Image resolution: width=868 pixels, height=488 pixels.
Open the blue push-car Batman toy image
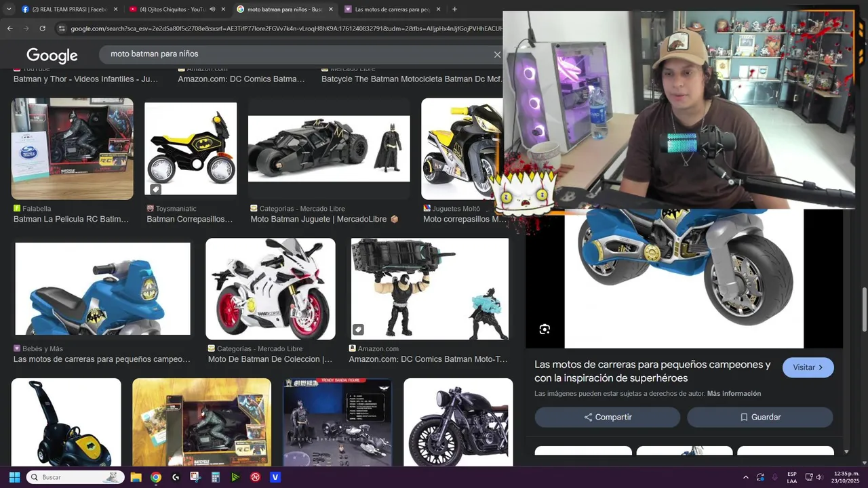[66, 422]
